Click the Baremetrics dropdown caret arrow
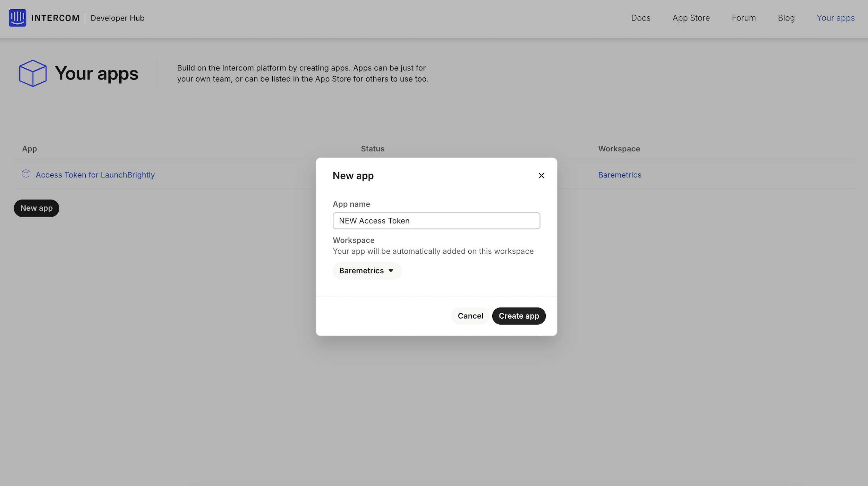 (391, 271)
